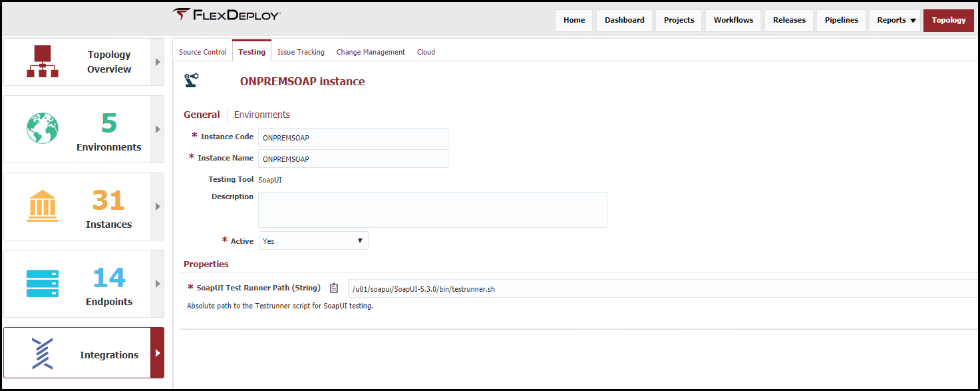Expand the Instances side arrow

[158, 206]
